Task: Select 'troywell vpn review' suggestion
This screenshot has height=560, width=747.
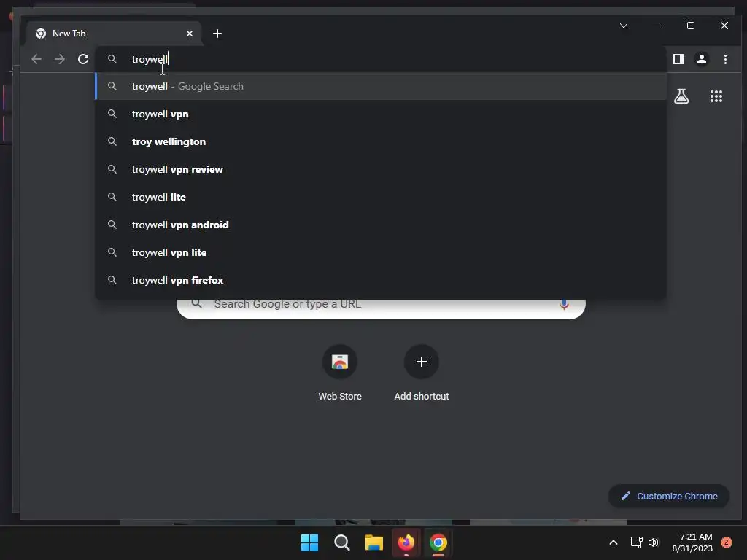Action: point(381,169)
